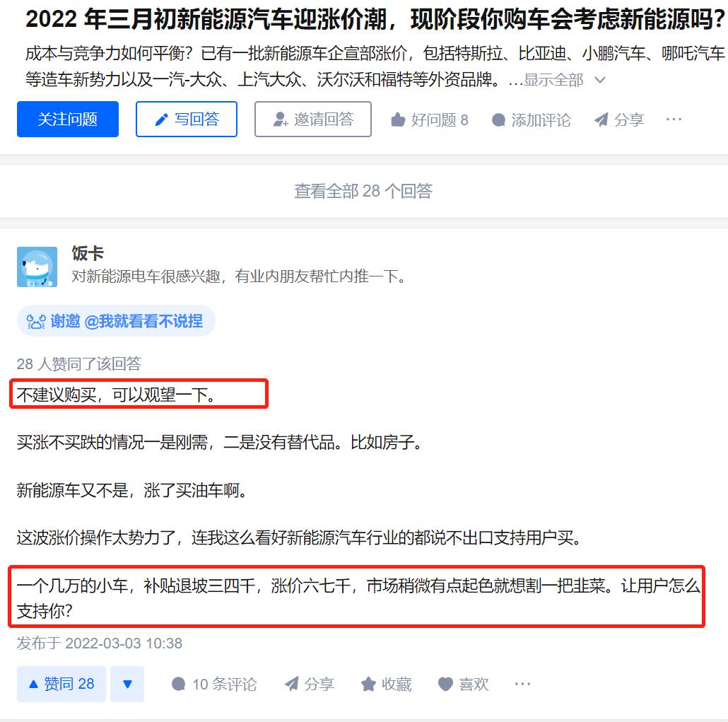Upvote the answer with 赞同 28
This screenshot has height=722, width=728.
(61, 684)
